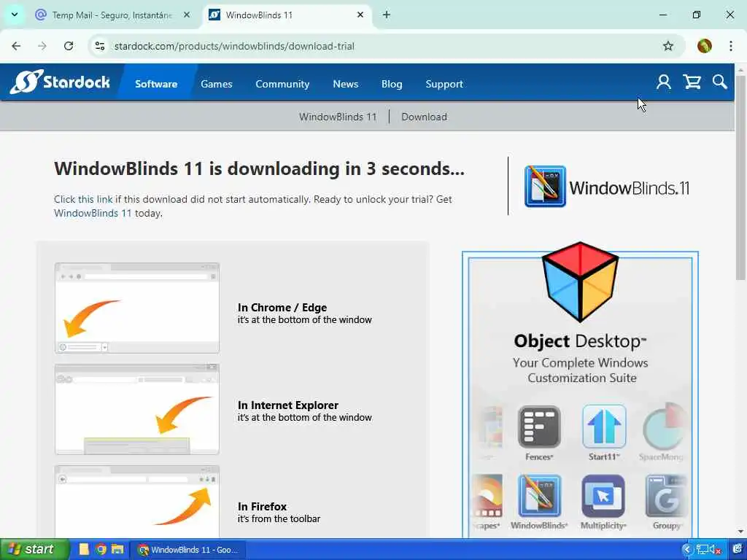Open the Support menu item
The image size is (747, 560).
[444, 84]
